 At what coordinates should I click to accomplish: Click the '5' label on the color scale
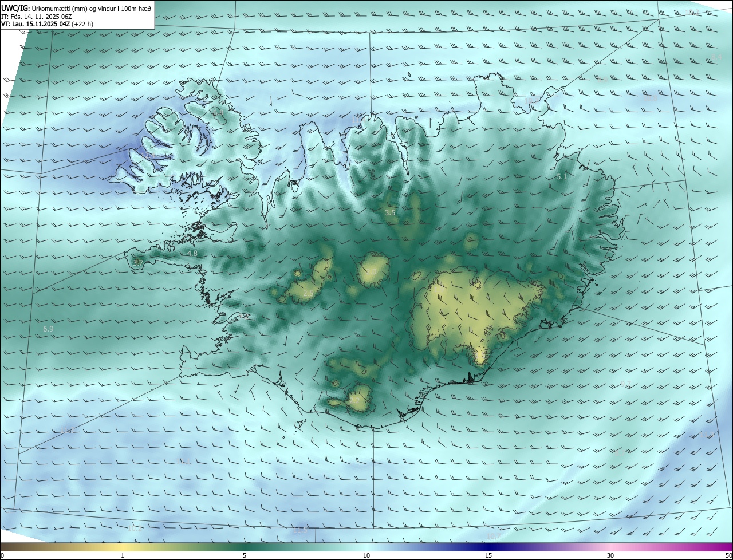point(245,555)
